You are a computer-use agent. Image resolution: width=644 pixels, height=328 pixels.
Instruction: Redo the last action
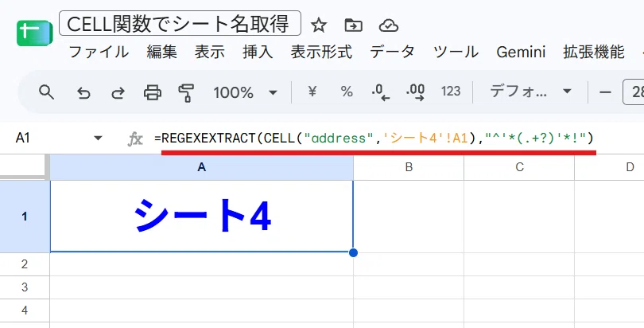(118, 93)
